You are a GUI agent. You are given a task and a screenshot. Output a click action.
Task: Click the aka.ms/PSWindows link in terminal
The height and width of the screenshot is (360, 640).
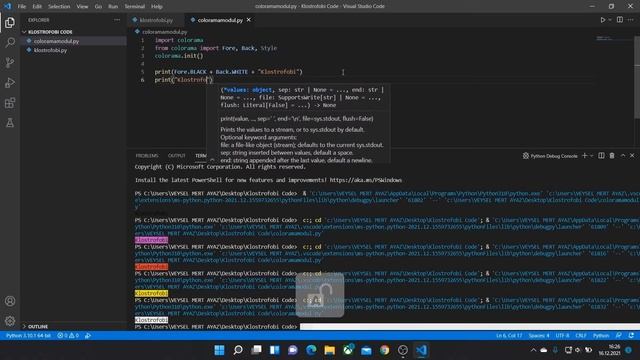tap(365, 180)
